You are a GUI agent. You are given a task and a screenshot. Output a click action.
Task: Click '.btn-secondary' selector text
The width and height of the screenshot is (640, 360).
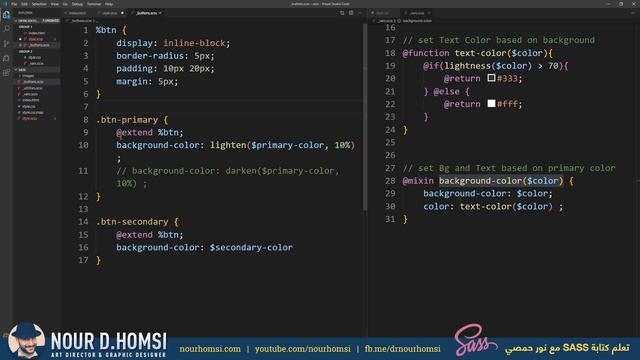[132, 222]
